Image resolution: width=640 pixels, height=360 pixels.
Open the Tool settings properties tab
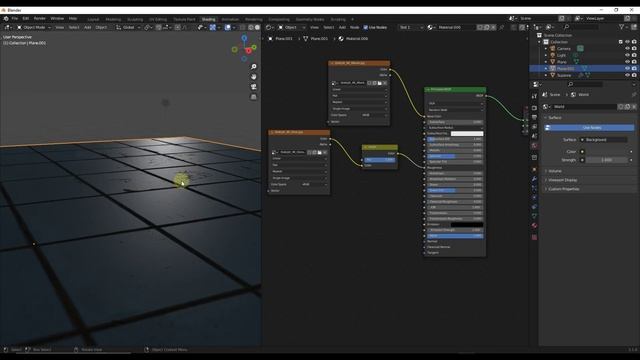point(534,96)
